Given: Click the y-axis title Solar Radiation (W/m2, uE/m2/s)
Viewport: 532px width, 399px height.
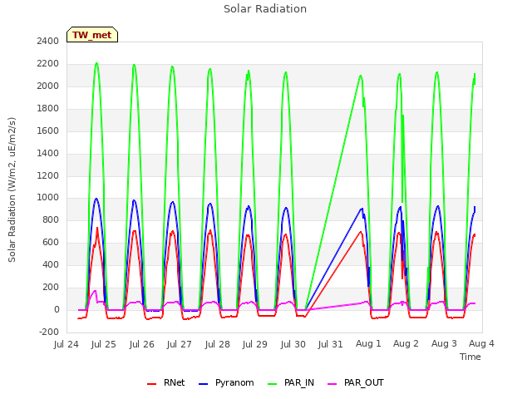Looking at the screenshot, I should 12,190.
